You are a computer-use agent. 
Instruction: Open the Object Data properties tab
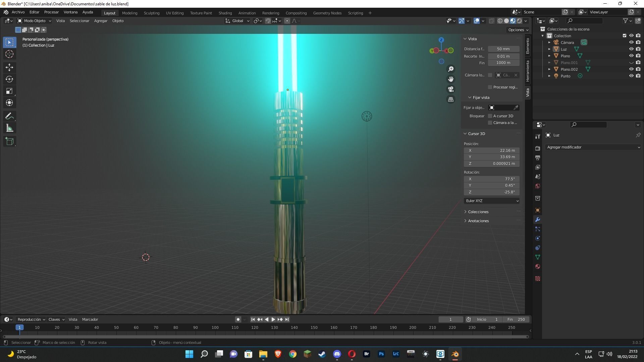(538, 257)
